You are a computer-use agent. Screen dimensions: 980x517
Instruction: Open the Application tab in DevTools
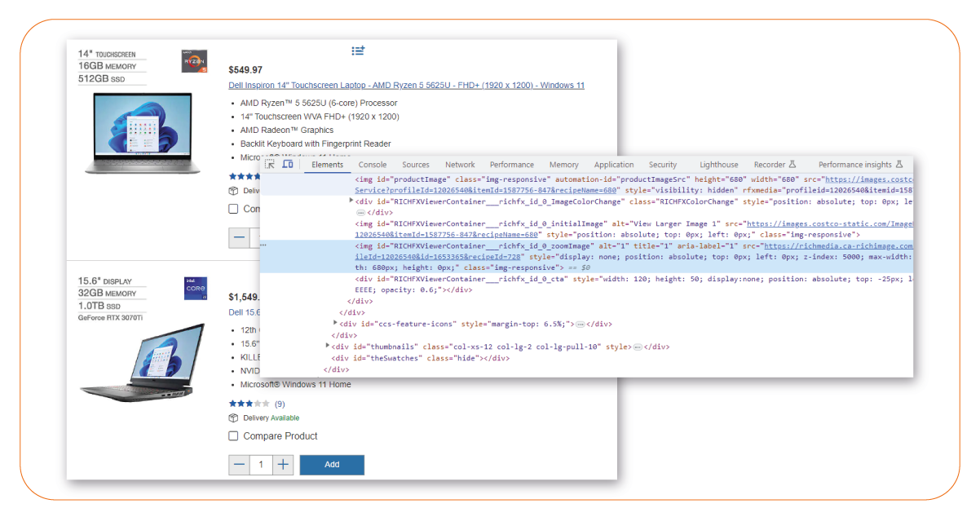(x=614, y=165)
